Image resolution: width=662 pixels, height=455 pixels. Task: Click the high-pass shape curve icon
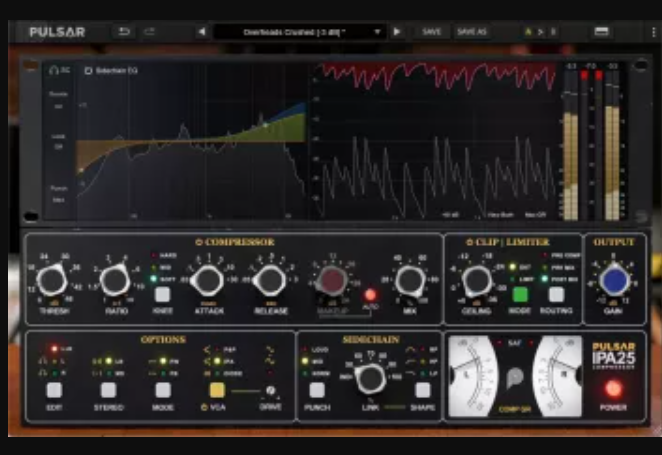[410, 362]
